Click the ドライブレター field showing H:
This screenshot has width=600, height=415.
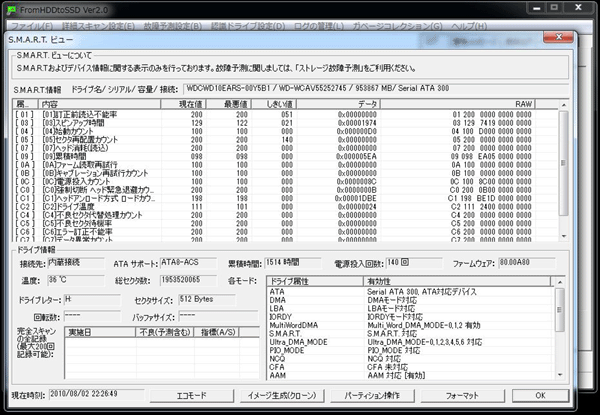92,299
